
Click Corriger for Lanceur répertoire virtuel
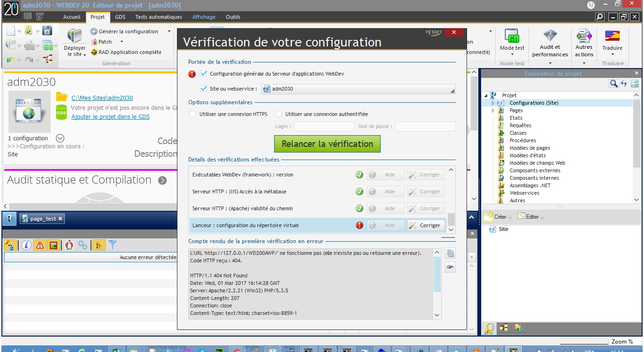click(425, 225)
